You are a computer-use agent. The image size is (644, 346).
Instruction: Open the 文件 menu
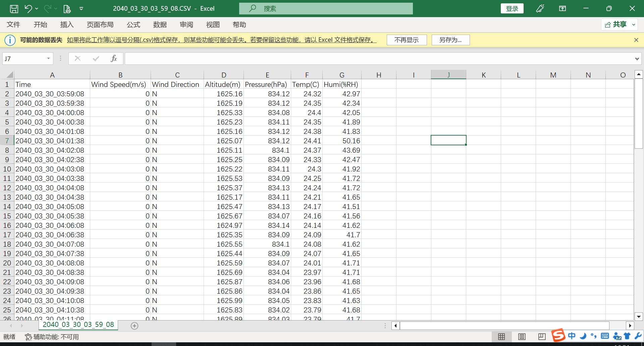coord(13,24)
